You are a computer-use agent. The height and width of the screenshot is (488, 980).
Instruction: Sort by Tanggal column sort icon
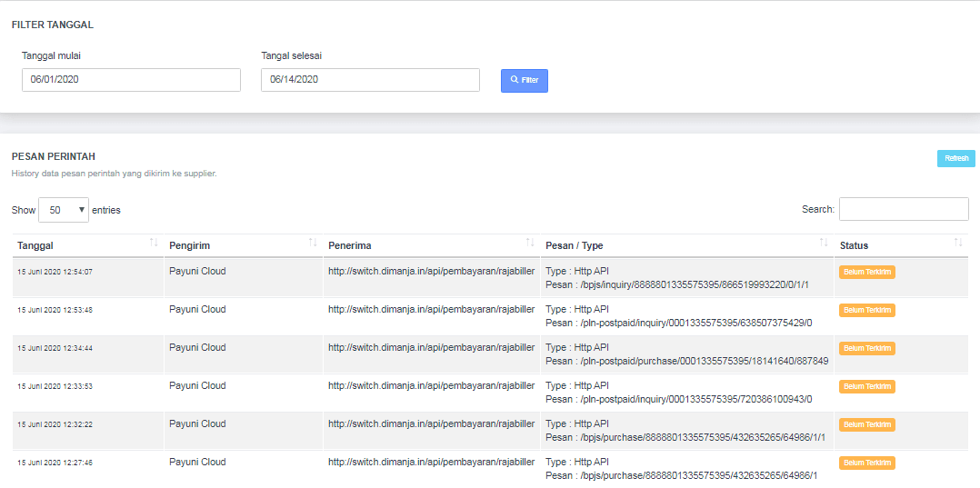pyautogui.click(x=153, y=244)
